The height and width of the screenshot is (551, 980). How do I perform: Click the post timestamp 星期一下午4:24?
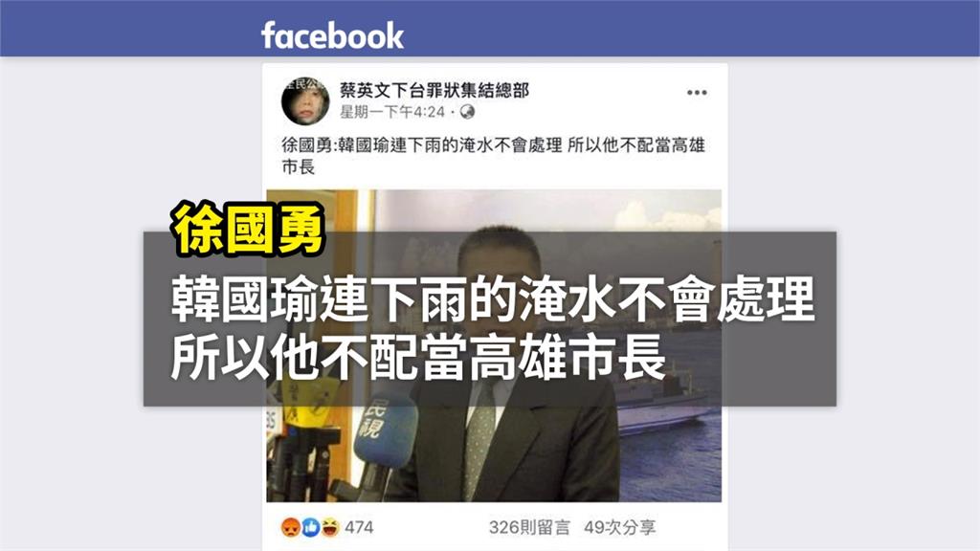coord(391,112)
